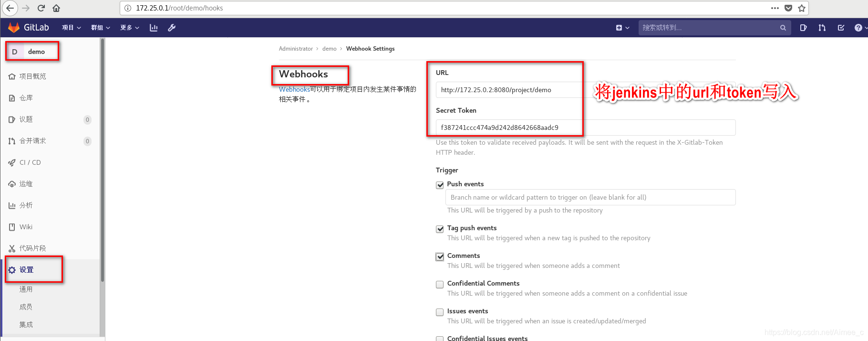Click the search magnifier icon
The image size is (868, 341).
point(783,28)
